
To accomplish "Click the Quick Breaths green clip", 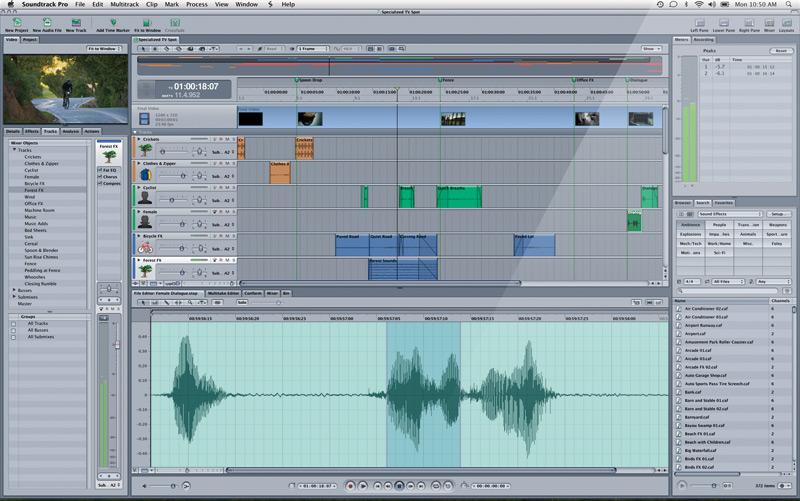I will click(459, 197).
